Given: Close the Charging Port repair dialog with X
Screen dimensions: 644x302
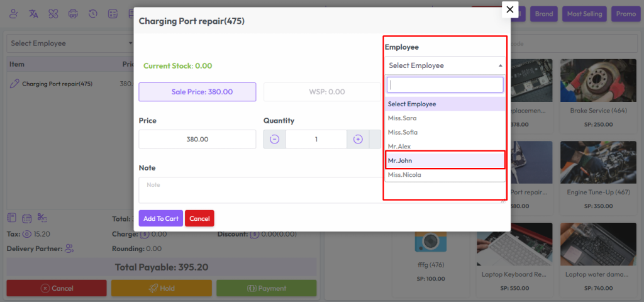Looking at the screenshot, I should click(x=510, y=9).
